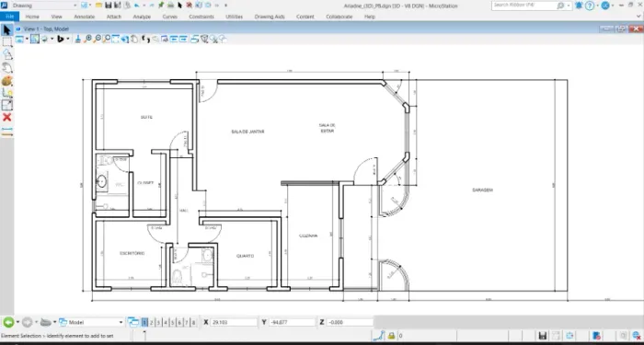Expand the view attributes dropdown arrow
Screen dimensions: 644x345
[x=27, y=39]
